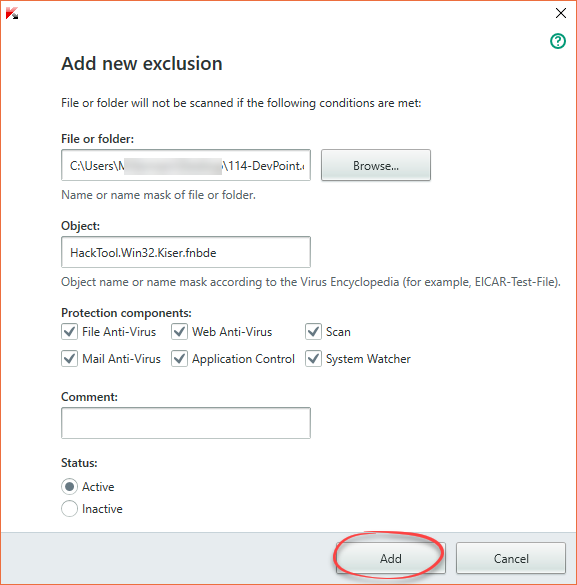This screenshot has width=577, height=585.
Task: Click the Application Control label text
Action: (243, 359)
